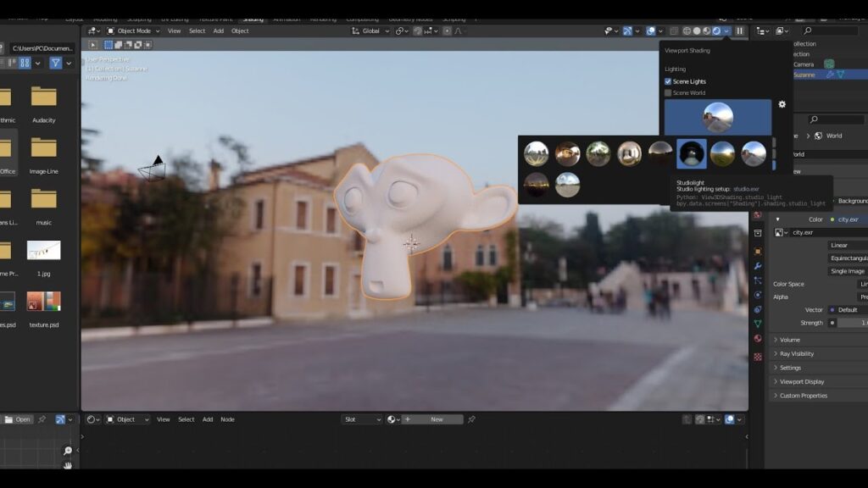This screenshot has height=488, width=868.
Task: Open the Object menu in 3D viewport header
Action: (x=240, y=31)
